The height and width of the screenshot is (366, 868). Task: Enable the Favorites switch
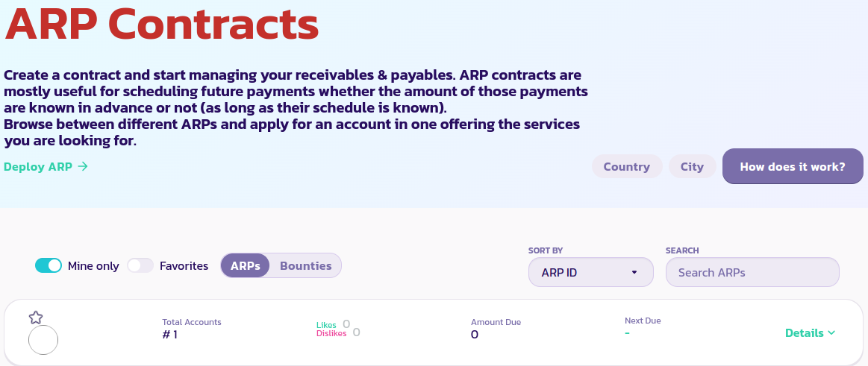140,265
